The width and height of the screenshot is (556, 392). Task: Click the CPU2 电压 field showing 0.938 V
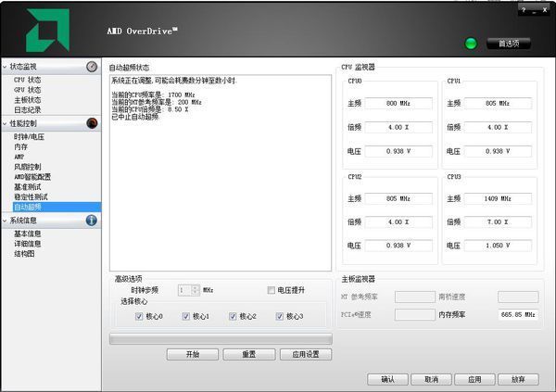398,246
